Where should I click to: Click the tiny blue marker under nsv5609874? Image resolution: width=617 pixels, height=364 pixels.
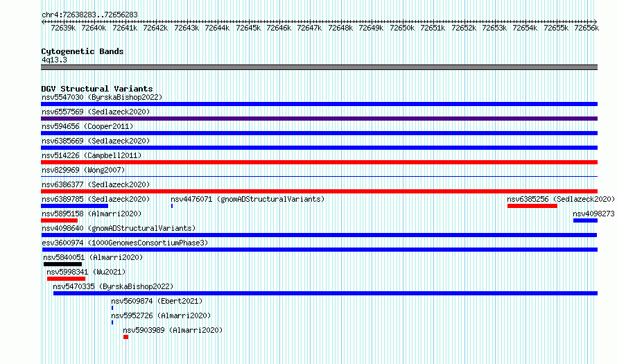click(112, 308)
